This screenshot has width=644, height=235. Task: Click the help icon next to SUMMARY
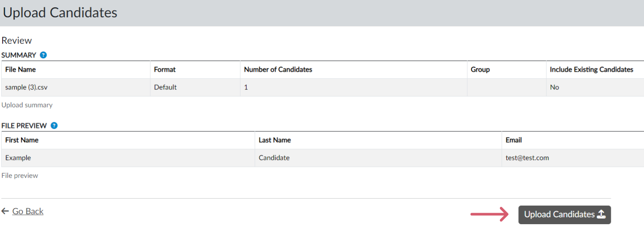tap(43, 55)
